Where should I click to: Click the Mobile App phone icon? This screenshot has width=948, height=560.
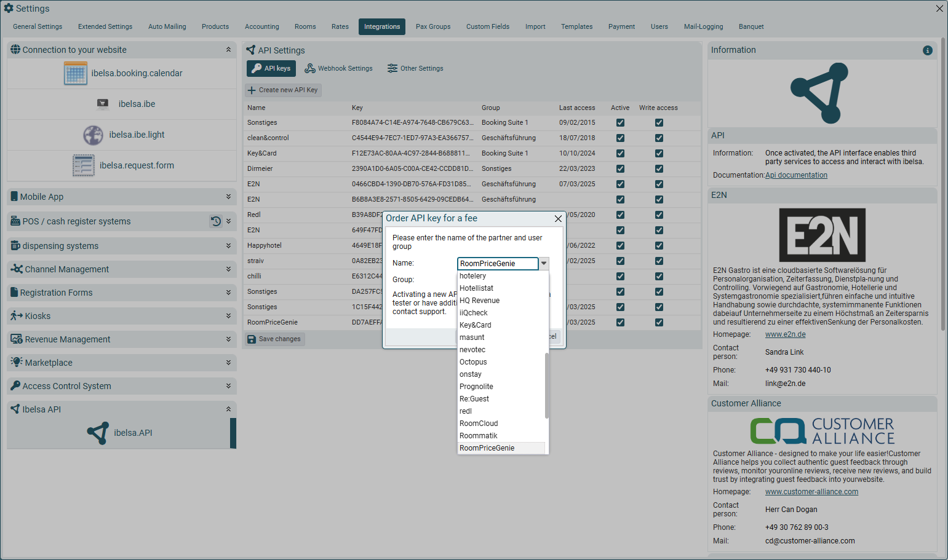[14, 197]
